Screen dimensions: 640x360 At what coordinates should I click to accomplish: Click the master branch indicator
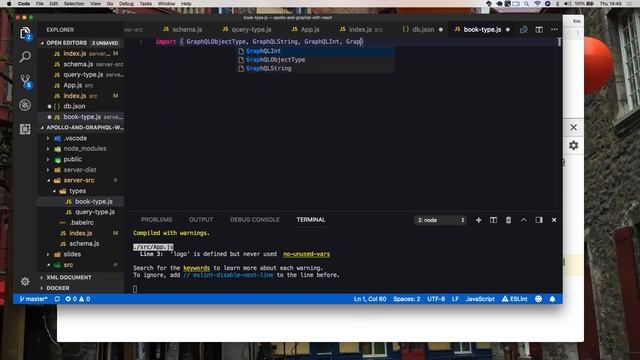point(33,299)
